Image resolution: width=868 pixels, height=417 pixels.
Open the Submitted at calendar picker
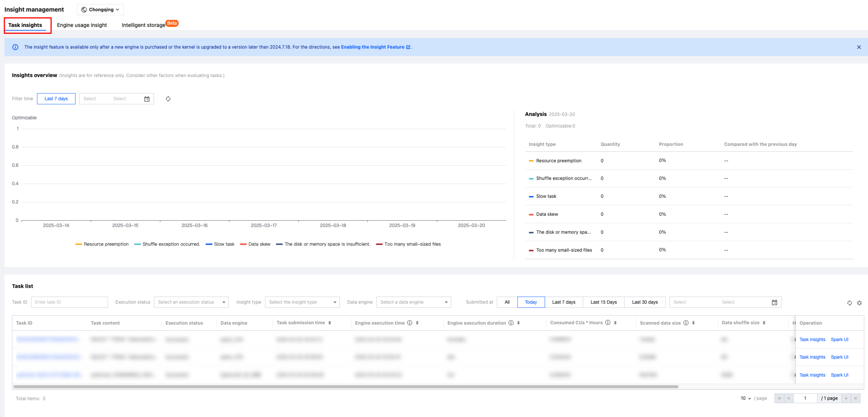(x=774, y=302)
